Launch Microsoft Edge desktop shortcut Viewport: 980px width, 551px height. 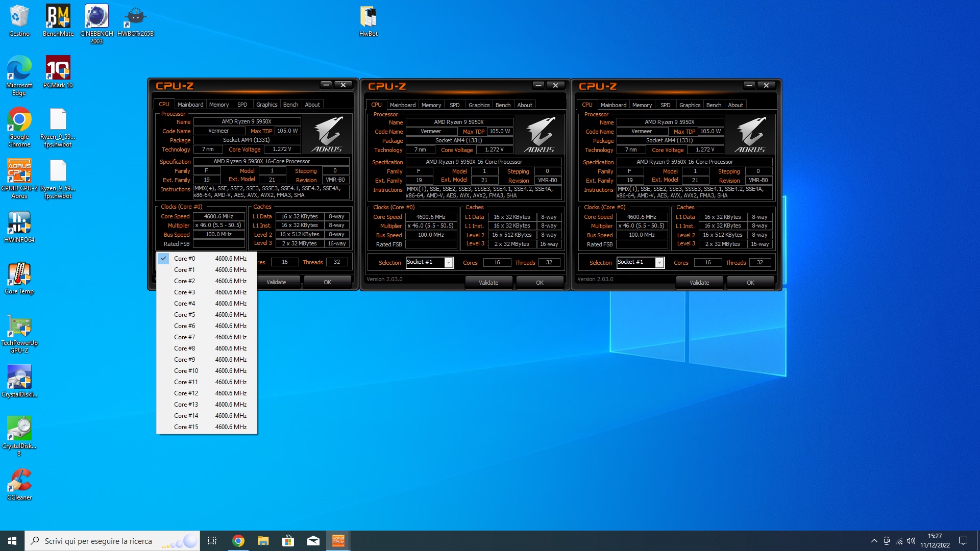19,76
